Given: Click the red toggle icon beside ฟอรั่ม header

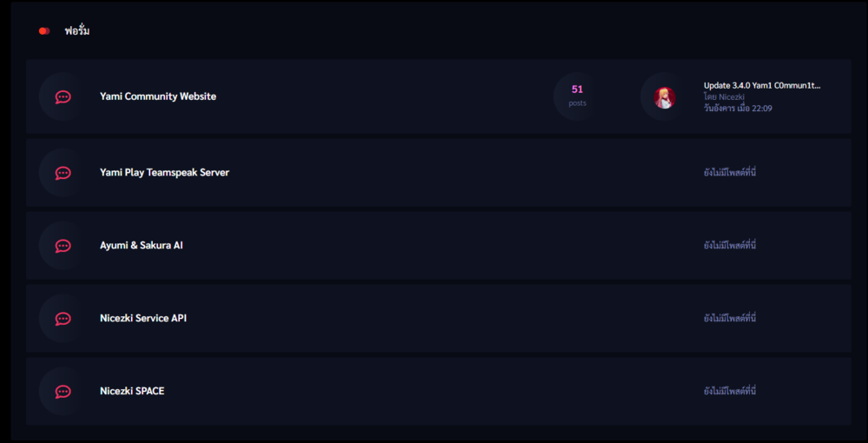Looking at the screenshot, I should [44, 31].
